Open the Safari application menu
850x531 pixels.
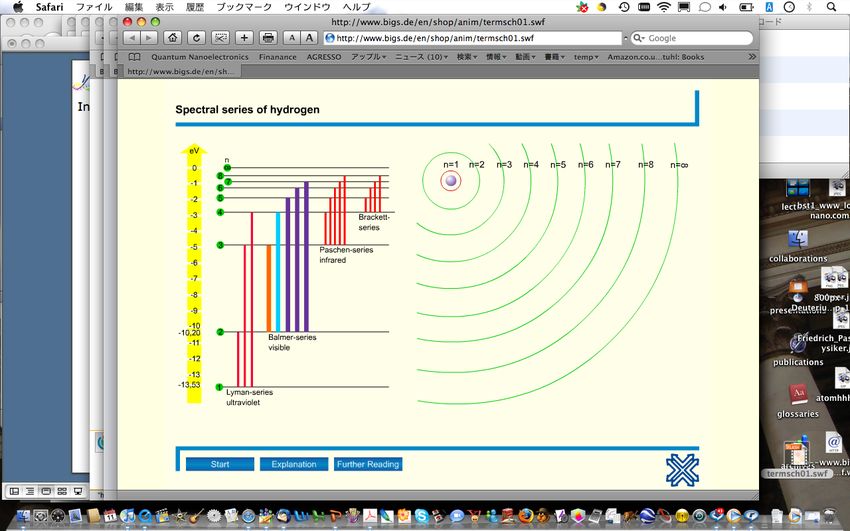49,7
